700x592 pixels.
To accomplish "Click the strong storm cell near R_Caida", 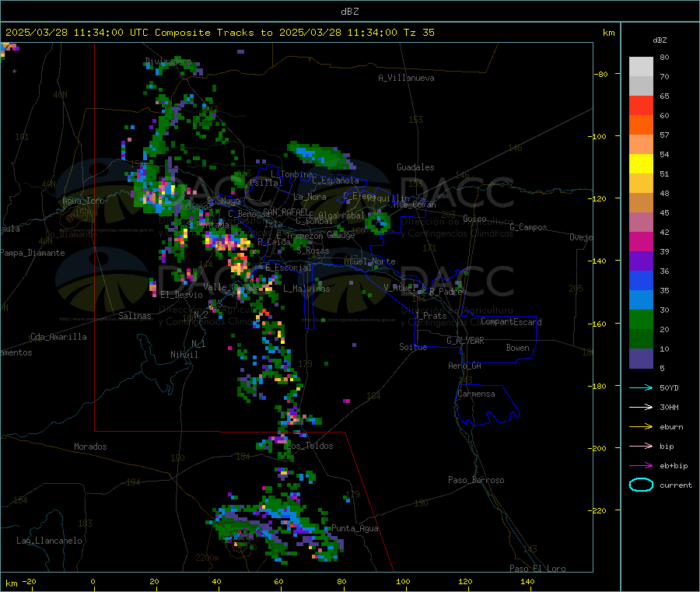I will [228, 243].
